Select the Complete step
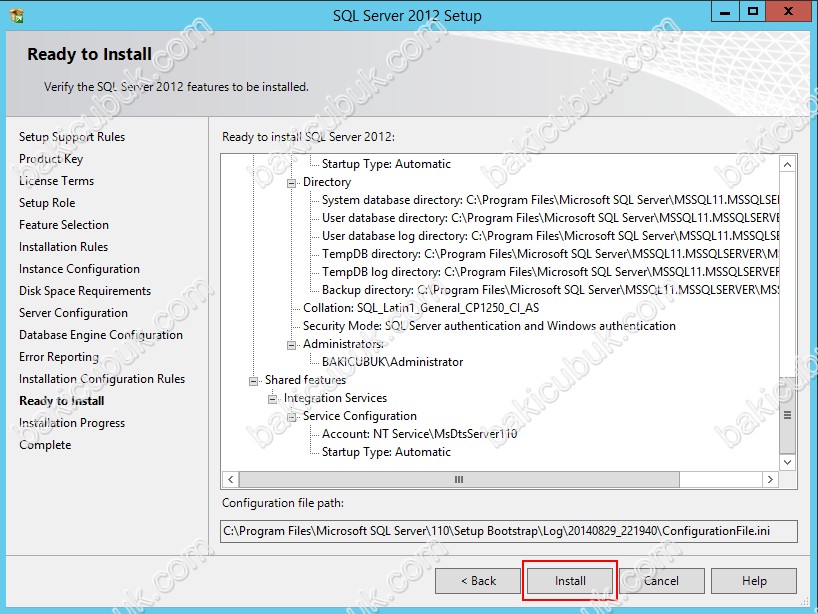 tap(45, 445)
